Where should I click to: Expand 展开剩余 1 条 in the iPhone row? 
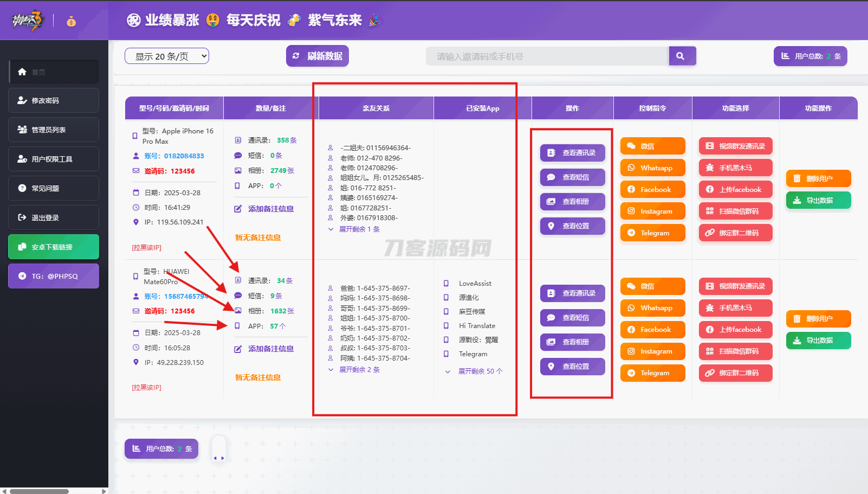click(x=359, y=229)
